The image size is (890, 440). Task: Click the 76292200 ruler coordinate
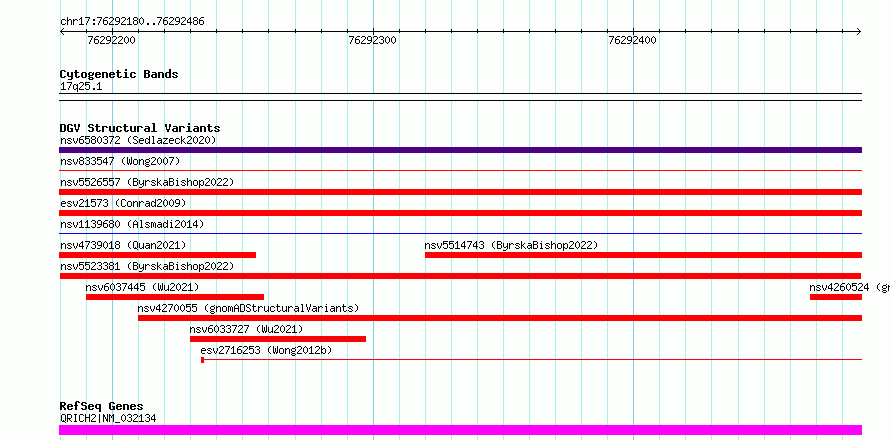(x=111, y=40)
